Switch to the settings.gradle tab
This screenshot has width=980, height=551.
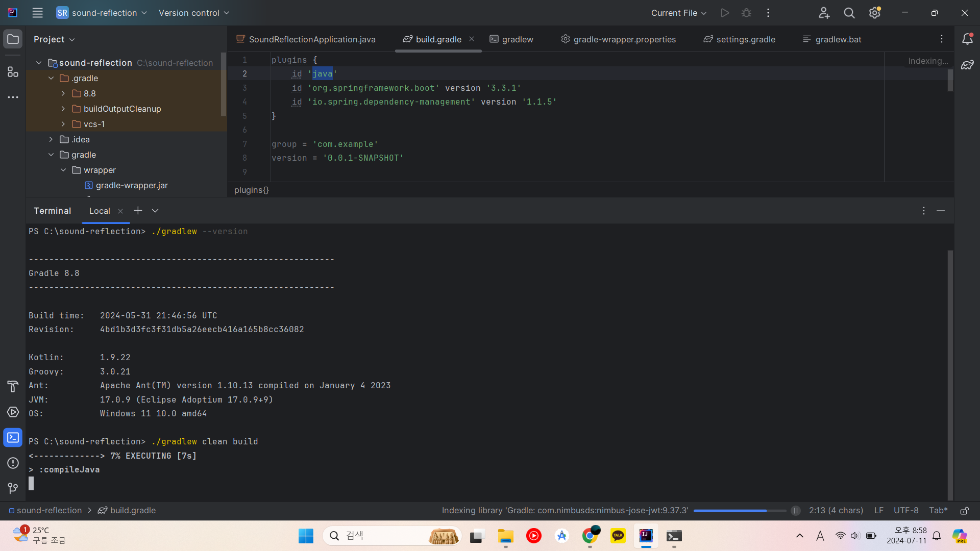[x=745, y=39]
